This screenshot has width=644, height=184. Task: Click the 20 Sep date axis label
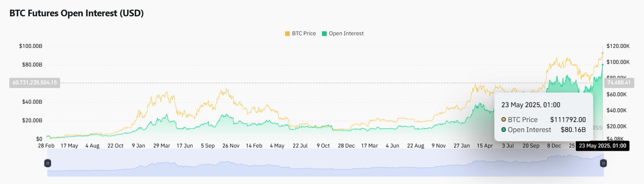pyautogui.click(x=531, y=146)
